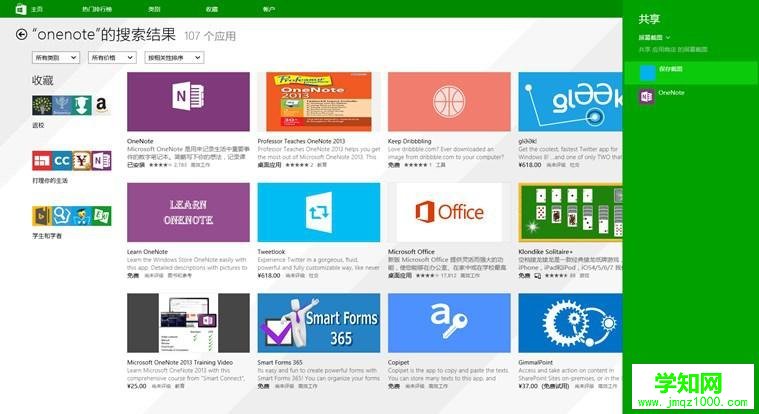The image size is (759, 414).
Task: Open the 按相关性排序 sort dropdown
Action: (174, 58)
